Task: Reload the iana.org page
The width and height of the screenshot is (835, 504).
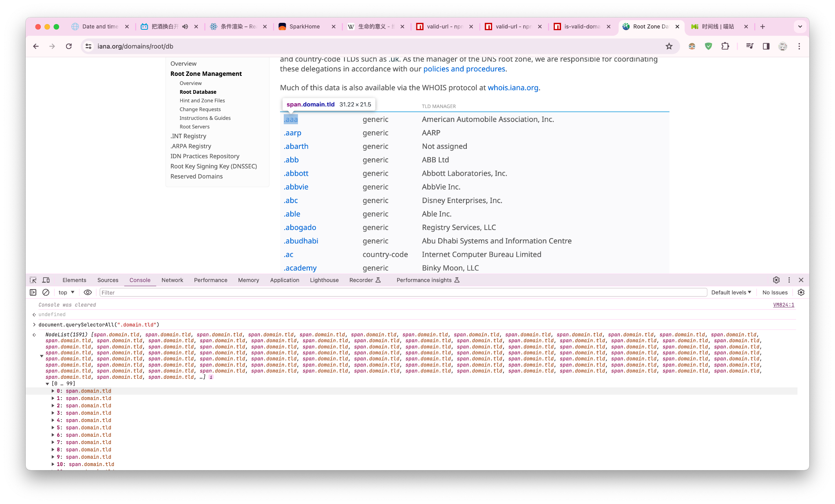Action: (x=68, y=46)
